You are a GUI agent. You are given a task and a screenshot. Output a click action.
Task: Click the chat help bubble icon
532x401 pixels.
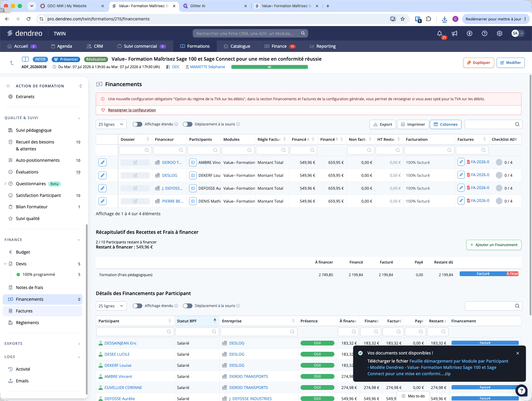(x=521, y=390)
